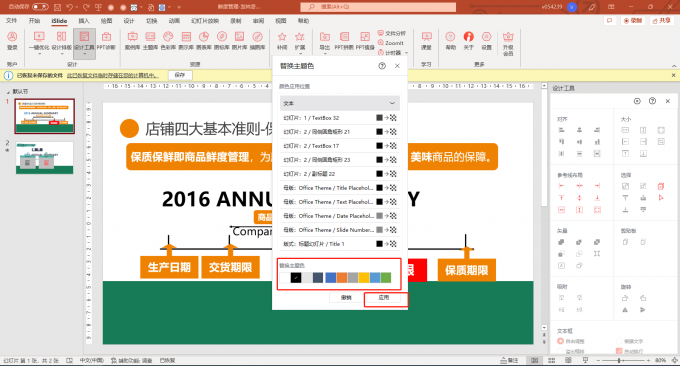This screenshot has height=366, width=680.
Task: Click the question mark icon in 设计工具 pane
Action: (652, 101)
